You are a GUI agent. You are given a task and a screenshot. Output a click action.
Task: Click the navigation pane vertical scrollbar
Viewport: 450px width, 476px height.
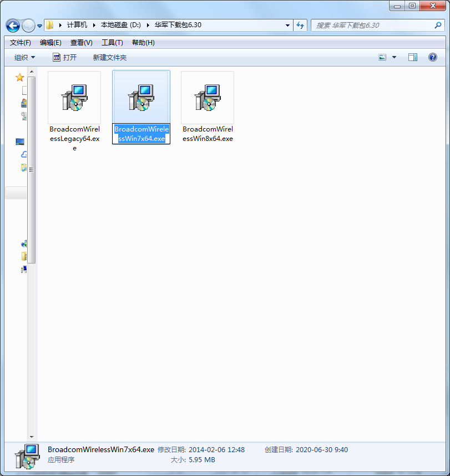pyautogui.click(x=32, y=166)
